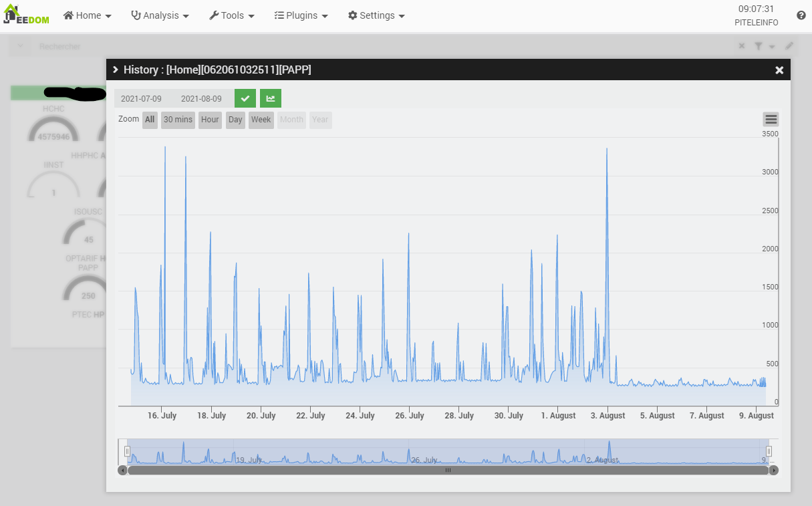Screen dimensions: 812x506
Task: Select the Week zoom range
Action: coord(261,120)
